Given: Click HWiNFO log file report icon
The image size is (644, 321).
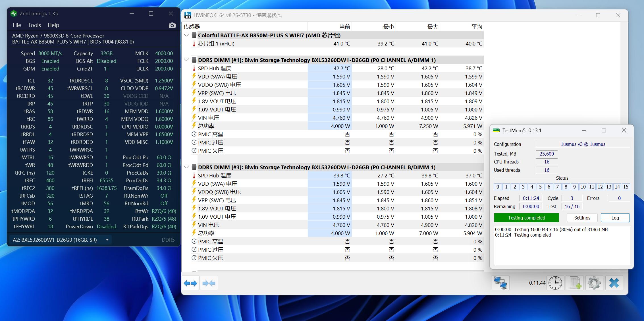Looking at the screenshot, I should coord(575,283).
